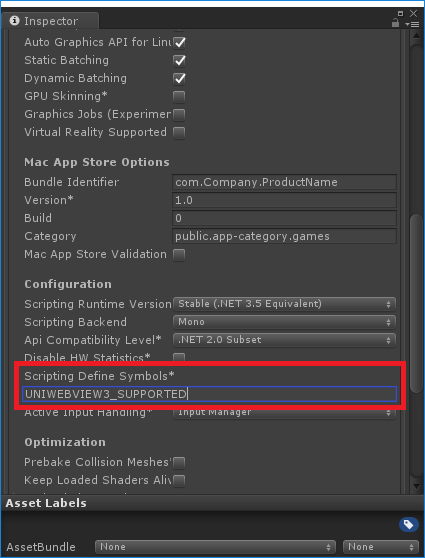Viewport: 425px width, 558px height.
Task: Open the Inspector panel options menu icon
Action: coord(412,24)
